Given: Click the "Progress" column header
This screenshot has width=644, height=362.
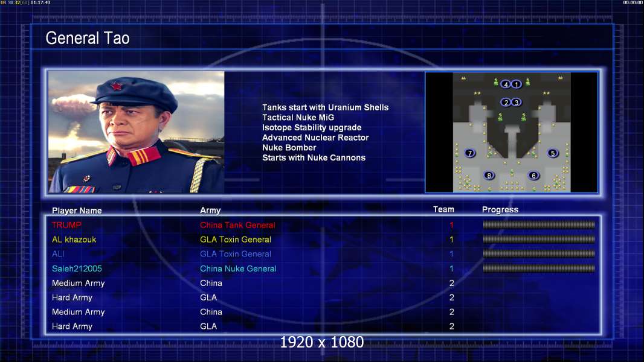Looking at the screenshot, I should click(x=500, y=210).
